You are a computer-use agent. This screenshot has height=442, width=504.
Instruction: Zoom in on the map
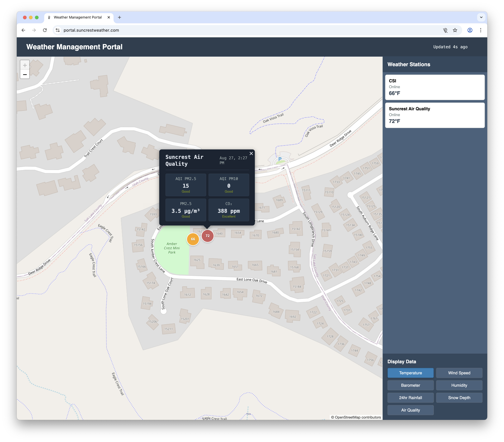(x=25, y=65)
